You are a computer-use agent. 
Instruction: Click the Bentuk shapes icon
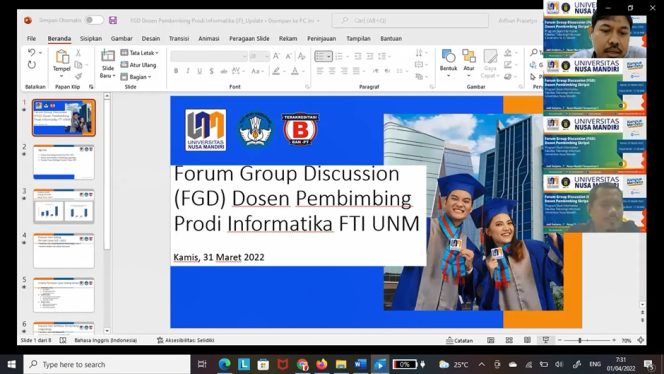(448, 56)
